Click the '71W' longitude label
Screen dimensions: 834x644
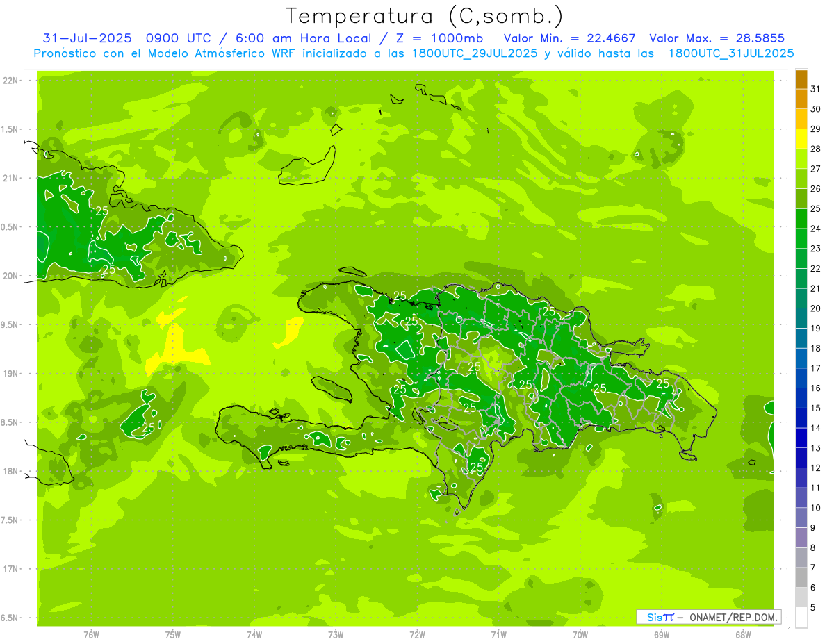pos(498,635)
